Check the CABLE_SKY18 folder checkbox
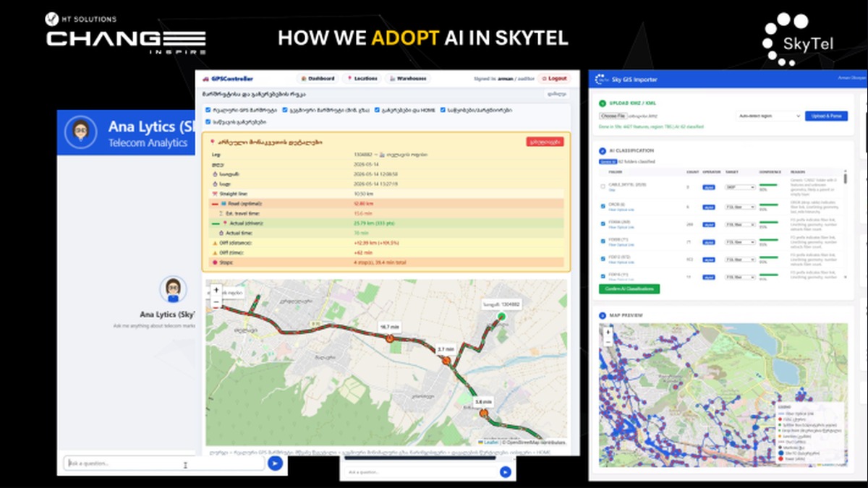This screenshot has height=488, width=868. click(603, 187)
